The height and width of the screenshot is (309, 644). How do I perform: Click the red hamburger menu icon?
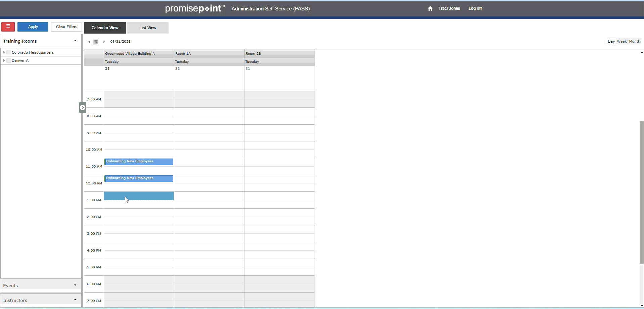coord(8,27)
